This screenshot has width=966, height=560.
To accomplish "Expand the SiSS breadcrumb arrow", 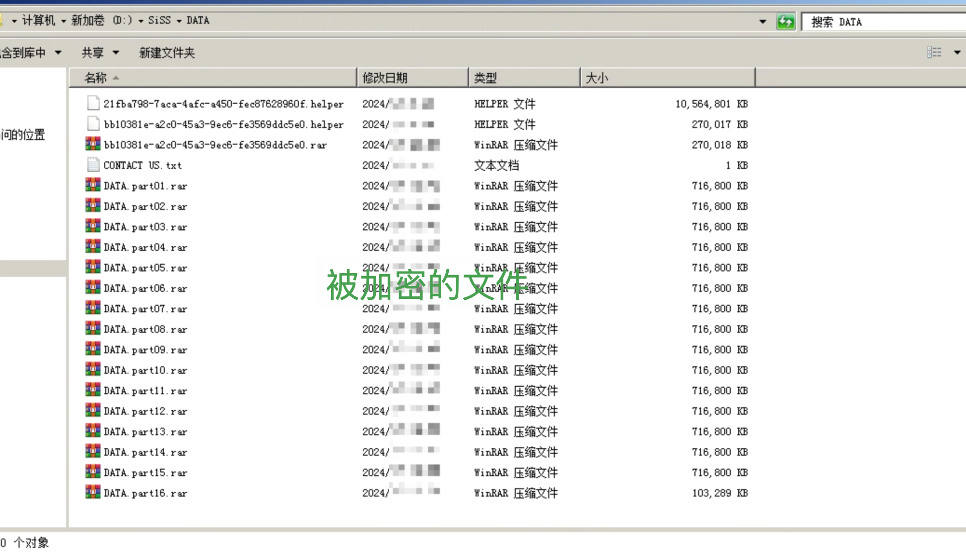I will 179,21.
